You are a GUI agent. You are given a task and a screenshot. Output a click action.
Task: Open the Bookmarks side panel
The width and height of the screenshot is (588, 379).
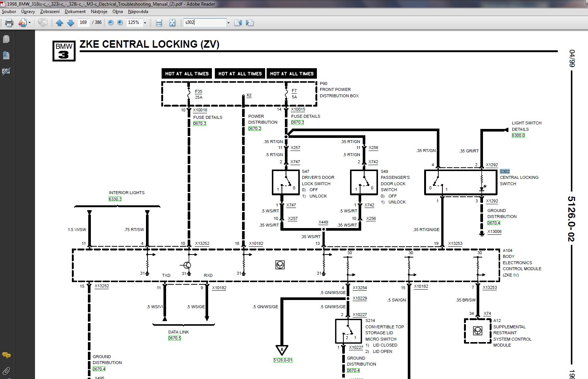[6, 56]
